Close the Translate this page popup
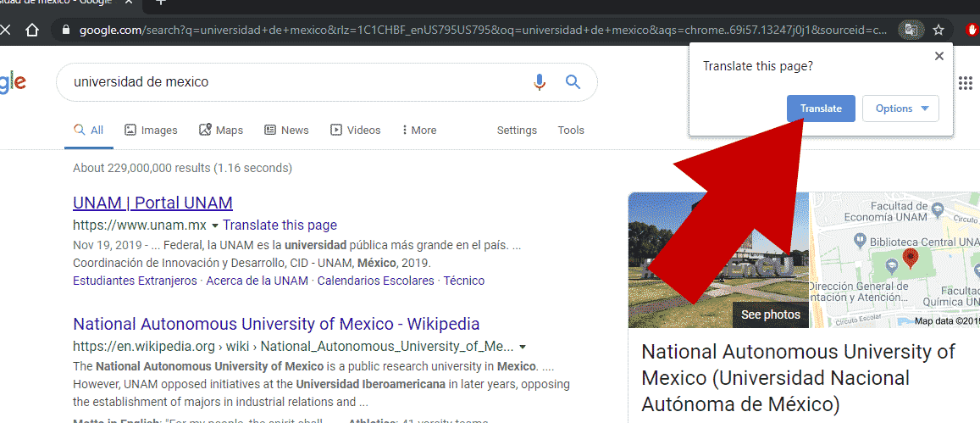The image size is (980, 423). pyautogui.click(x=938, y=56)
